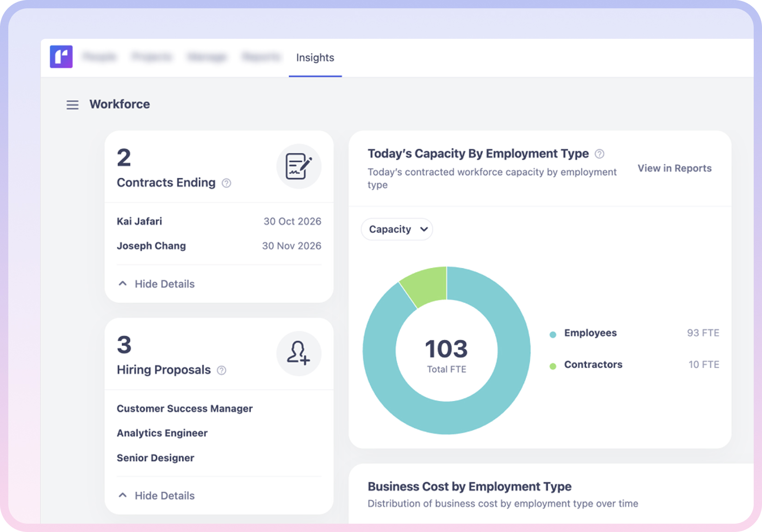This screenshot has height=532, width=762.
Task: Click the 10 FTE value
Action: [704, 364]
